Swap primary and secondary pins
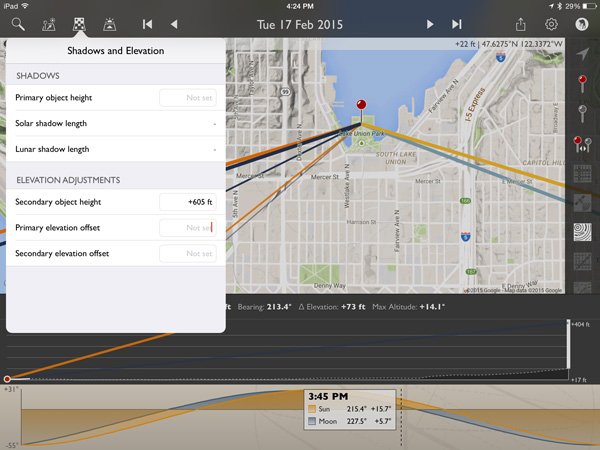 coord(583,145)
